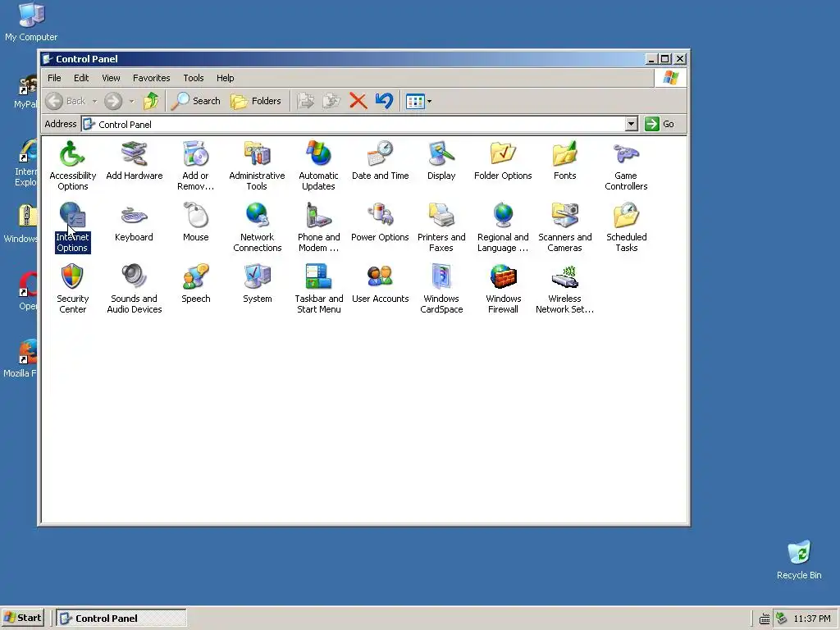Open the Favorites menu
The image size is (840, 630).
tap(152, 78)
